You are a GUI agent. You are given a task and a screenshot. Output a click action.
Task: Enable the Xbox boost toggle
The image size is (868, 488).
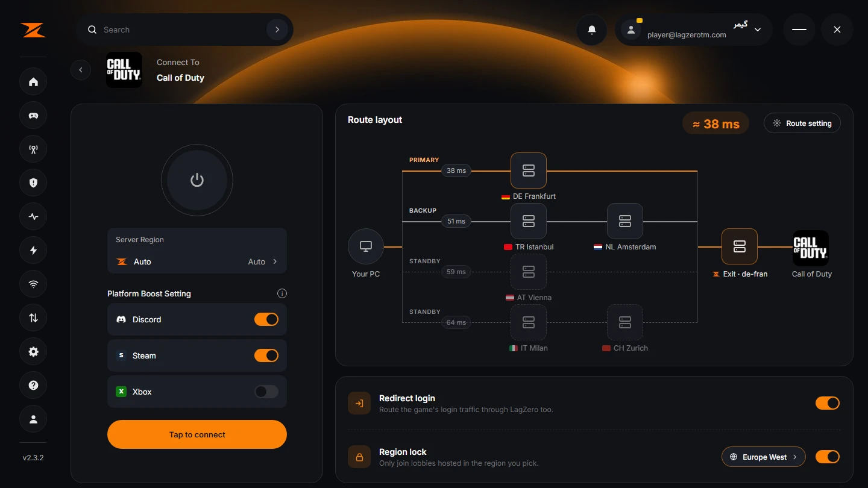pyautogui.click(x=266, y=392)
